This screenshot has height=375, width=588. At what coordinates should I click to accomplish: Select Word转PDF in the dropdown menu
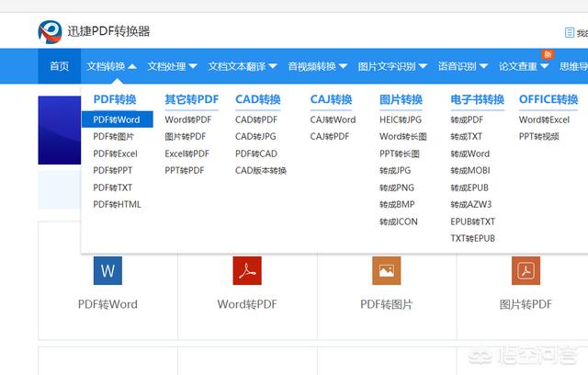(188, 119)
